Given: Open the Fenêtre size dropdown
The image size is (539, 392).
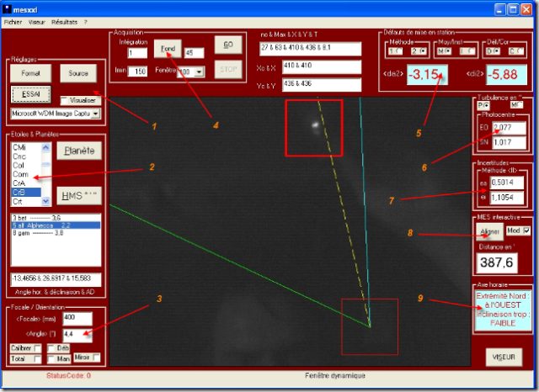Looking at the screenshot, I should coord(199,72).
